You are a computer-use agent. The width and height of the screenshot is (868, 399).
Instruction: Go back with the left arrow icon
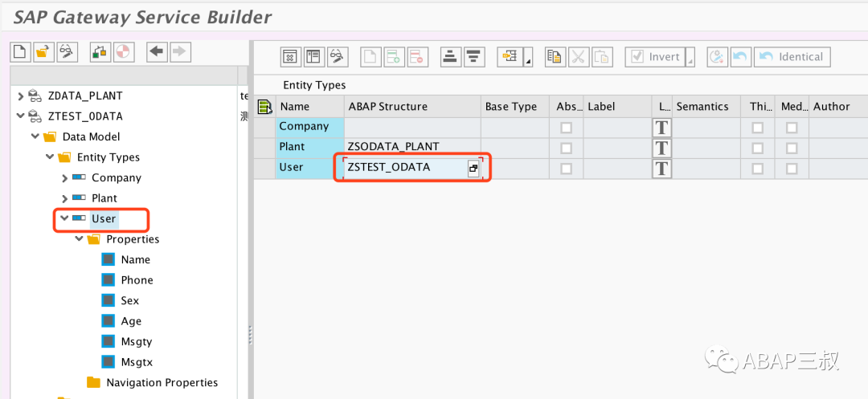pyautogui.click(x=158, y=52)
